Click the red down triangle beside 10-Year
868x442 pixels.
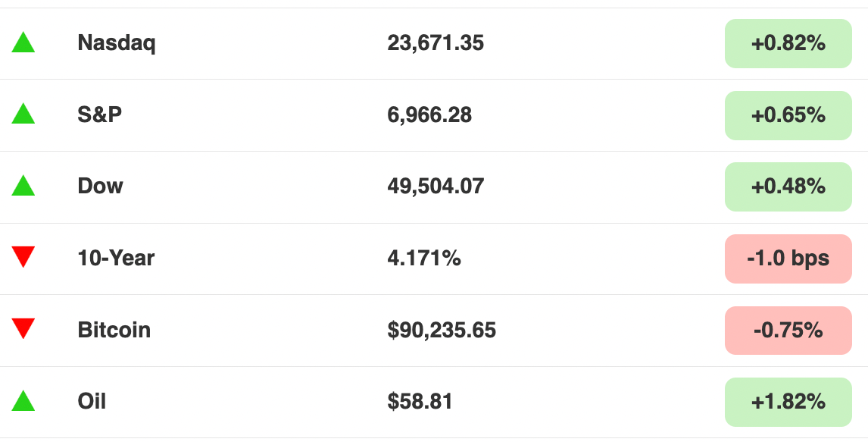click(23, 257)
